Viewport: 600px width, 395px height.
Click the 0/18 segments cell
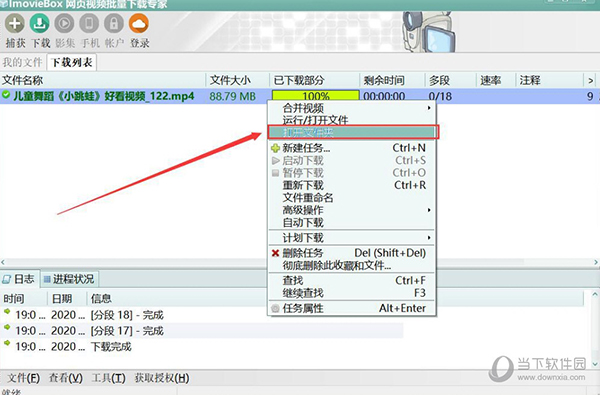click(x=440, y=96)
